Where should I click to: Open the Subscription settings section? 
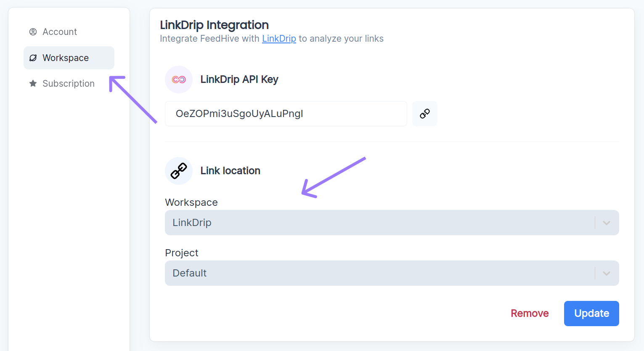(x=68, y=83)
